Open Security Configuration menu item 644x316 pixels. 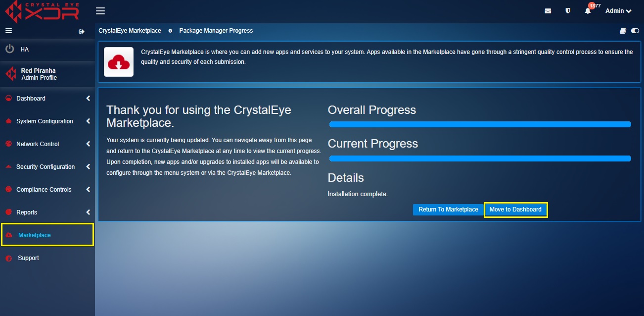pos(46,167)
